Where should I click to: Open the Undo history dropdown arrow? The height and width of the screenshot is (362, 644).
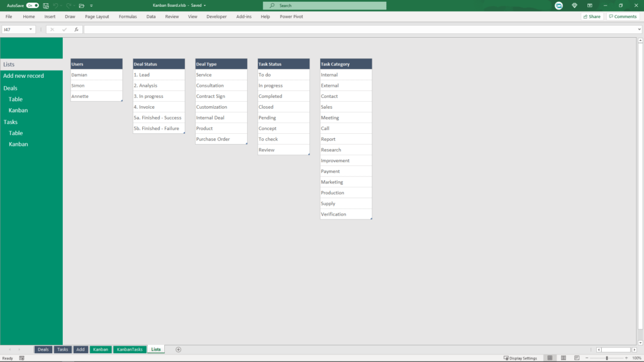(x=61, y=5)
